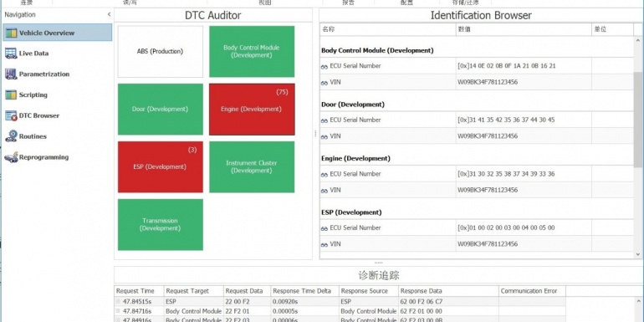This screenshot has height=322, width=644.
Task: Sort by the 名称 column header
Action: [388, 29]
